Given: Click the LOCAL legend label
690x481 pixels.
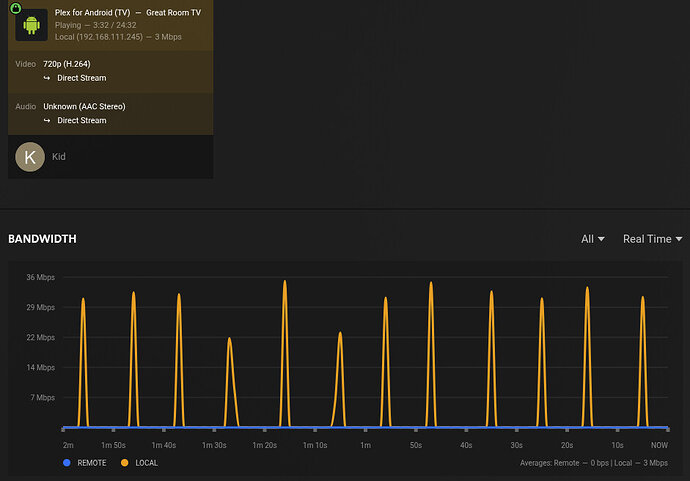Looking at the screenshot, I should click(147, 463).
